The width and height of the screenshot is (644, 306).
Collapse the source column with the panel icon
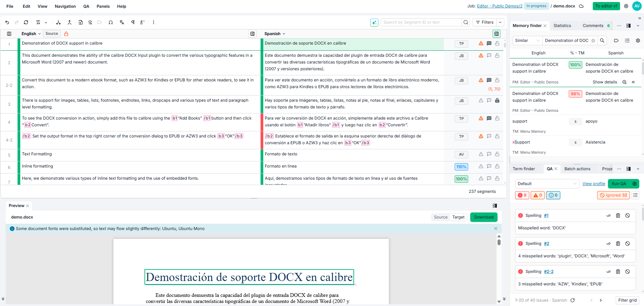coord(252,34)
